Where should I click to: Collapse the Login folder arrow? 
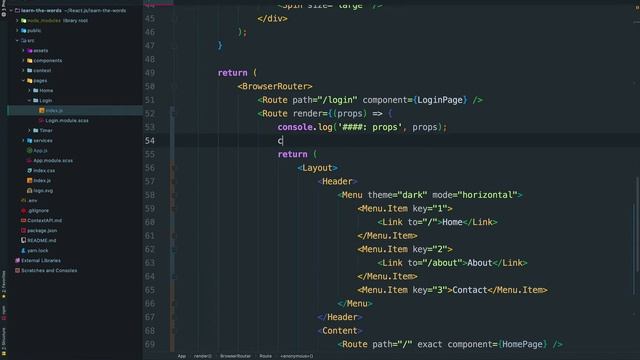29,100
